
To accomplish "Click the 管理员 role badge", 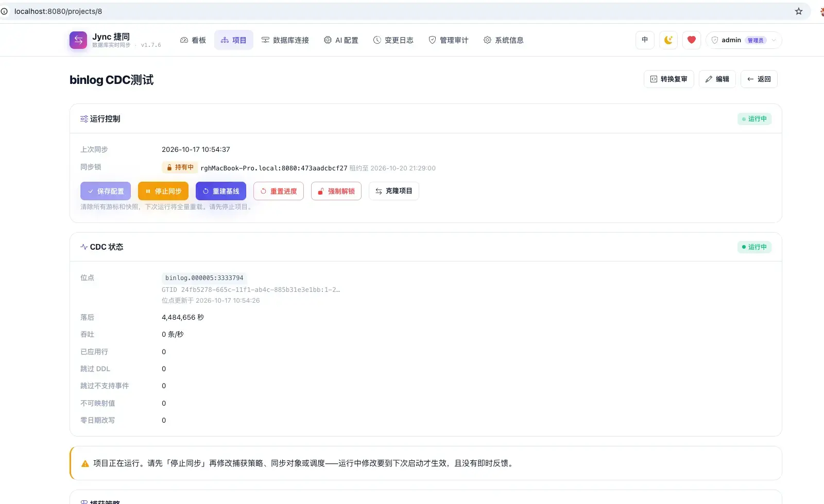I will [x=756, y=40].
